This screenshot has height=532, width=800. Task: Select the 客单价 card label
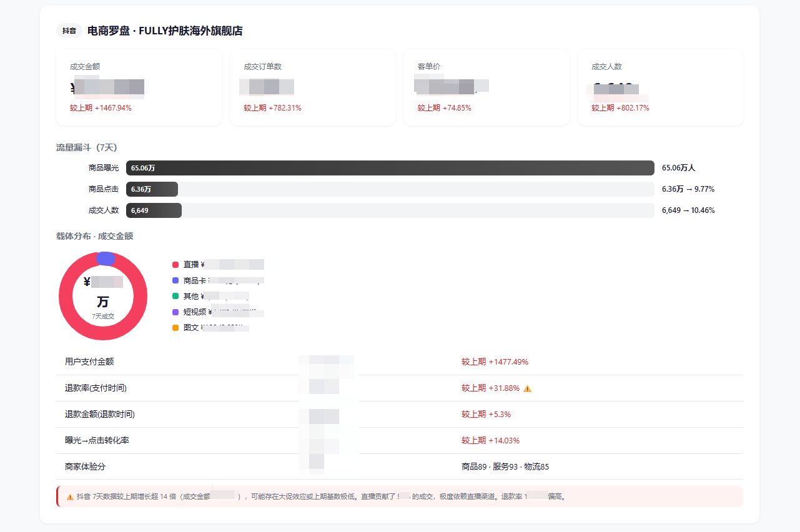click(429, 67)
